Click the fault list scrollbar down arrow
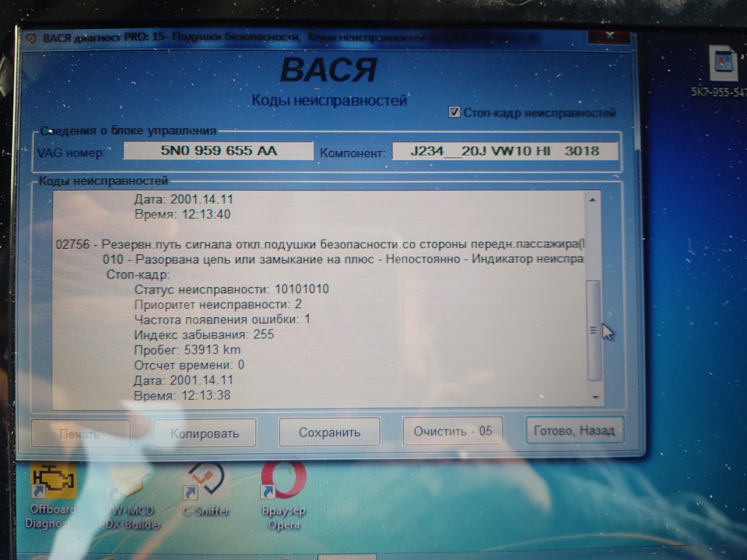 point(595,397)
